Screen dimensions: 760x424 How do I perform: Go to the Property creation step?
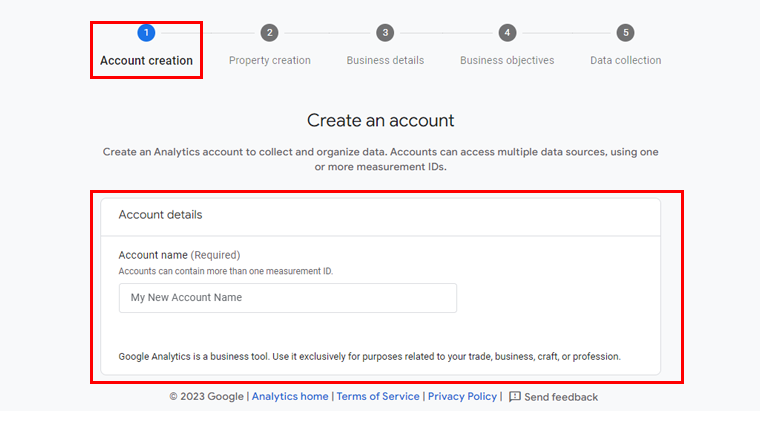tap(269, 61)
